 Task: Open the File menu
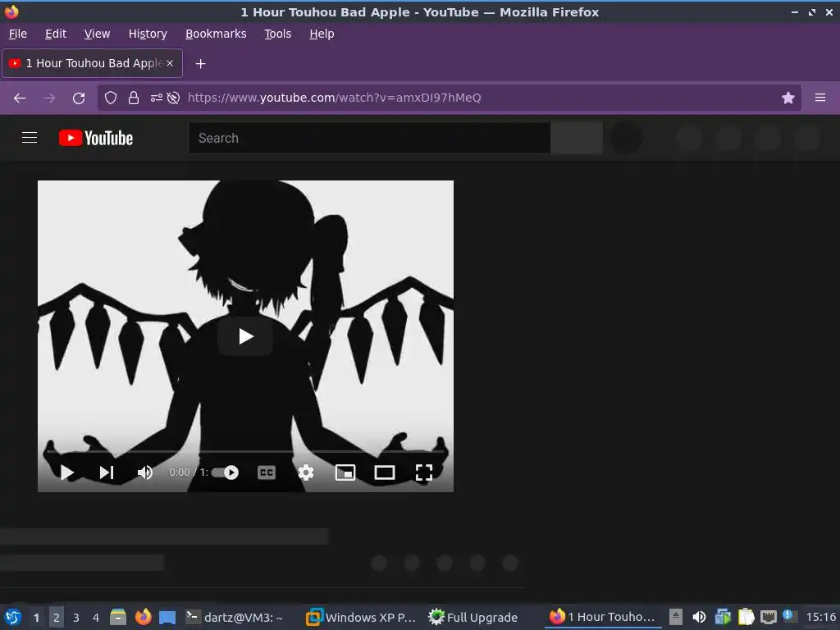[18, 34]
